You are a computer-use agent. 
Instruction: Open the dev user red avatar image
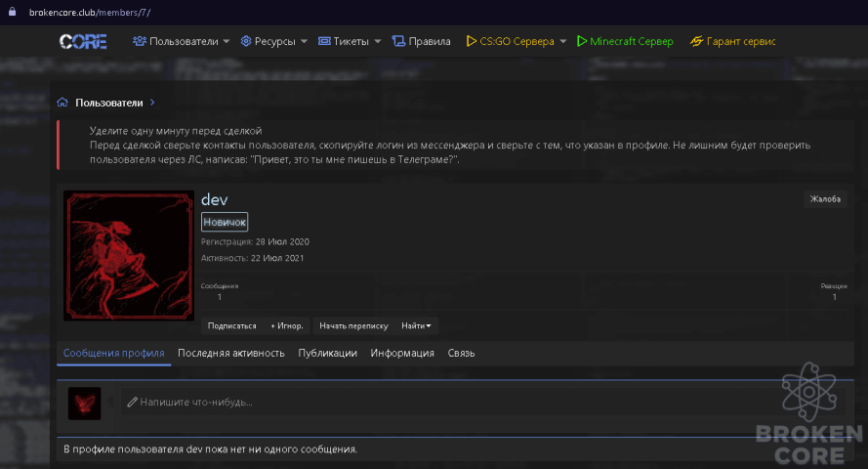coord(129,256)
